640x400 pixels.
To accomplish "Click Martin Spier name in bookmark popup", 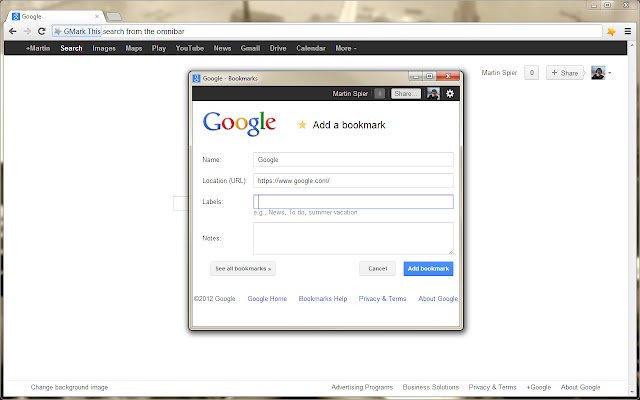I will (x=350, y=93).
